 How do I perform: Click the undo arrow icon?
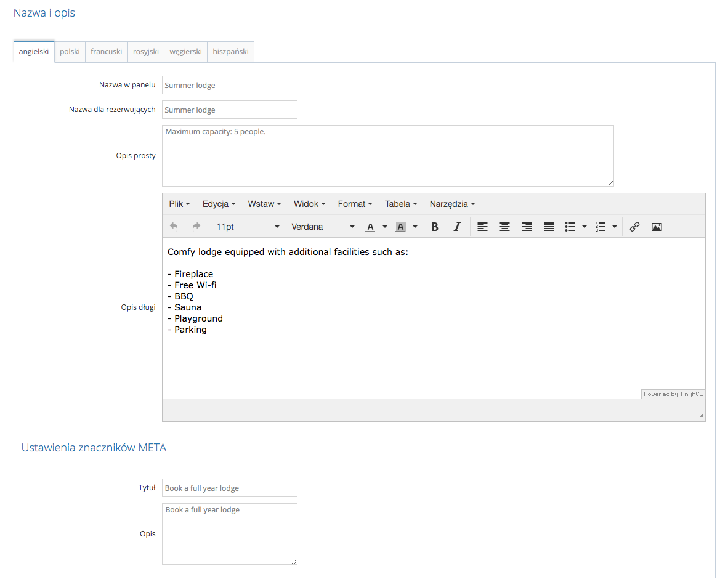pos(174,227)
